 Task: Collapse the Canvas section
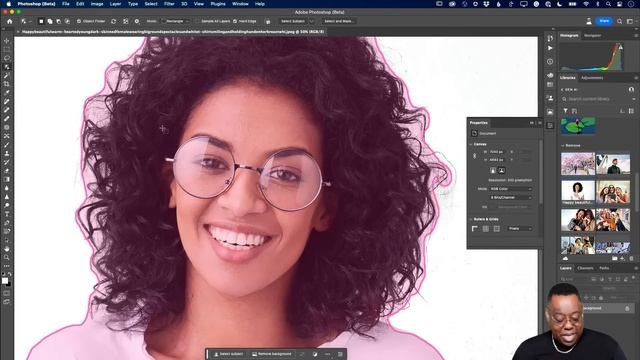[471, 144]
